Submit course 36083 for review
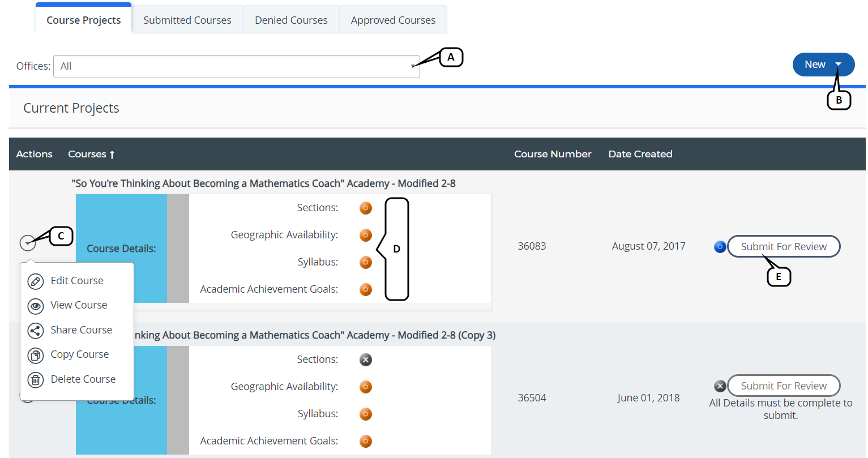 click(x=784, y=247)
